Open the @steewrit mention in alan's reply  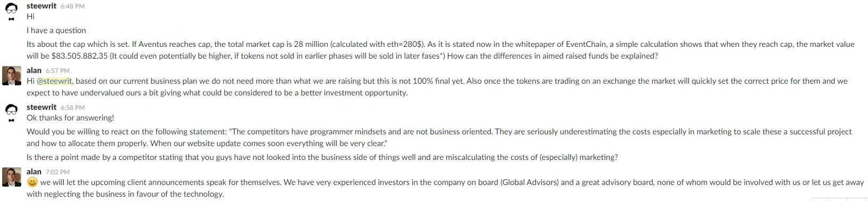click(54, 81)
